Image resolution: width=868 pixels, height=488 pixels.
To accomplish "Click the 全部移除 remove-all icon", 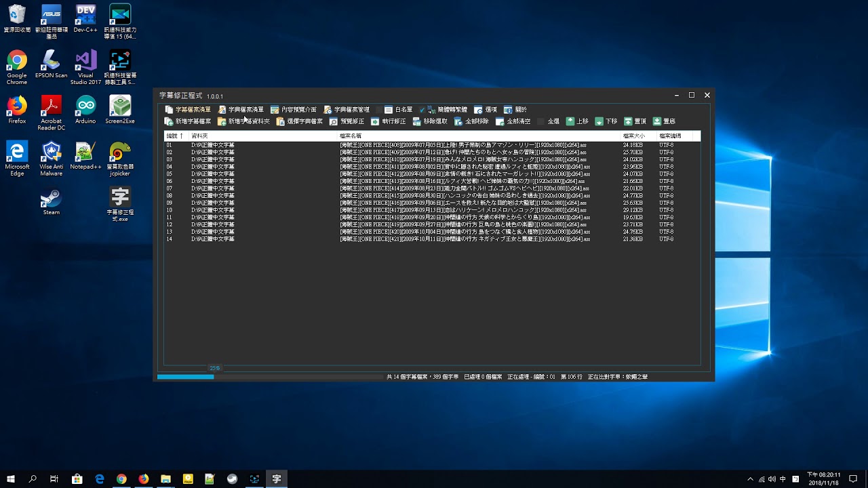I will pyautogui.click(x=458, y=121).
